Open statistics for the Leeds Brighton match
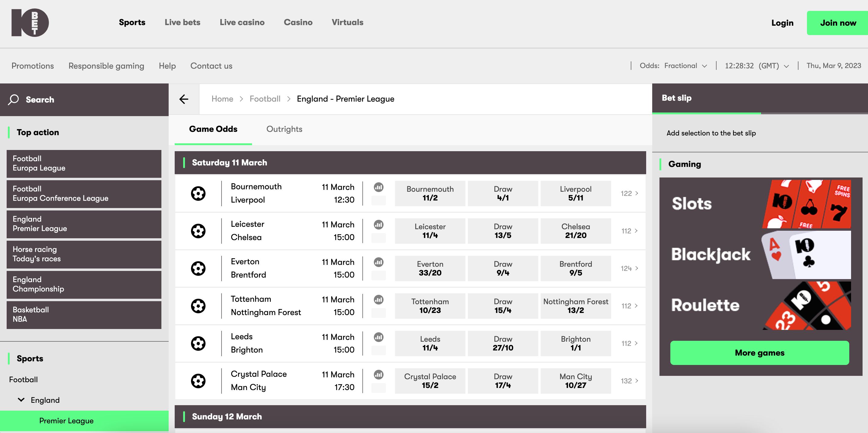This screenshot has height=433, width=868. [x=378, y=337]
